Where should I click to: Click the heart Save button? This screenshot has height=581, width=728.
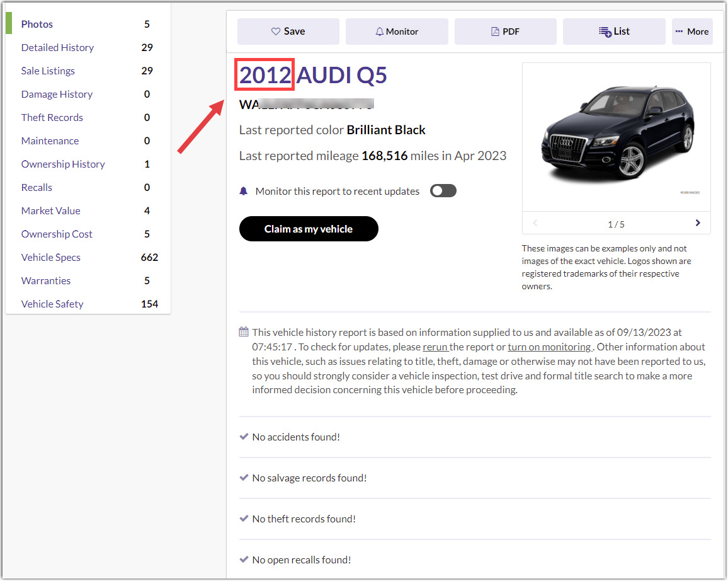(288, 32)
